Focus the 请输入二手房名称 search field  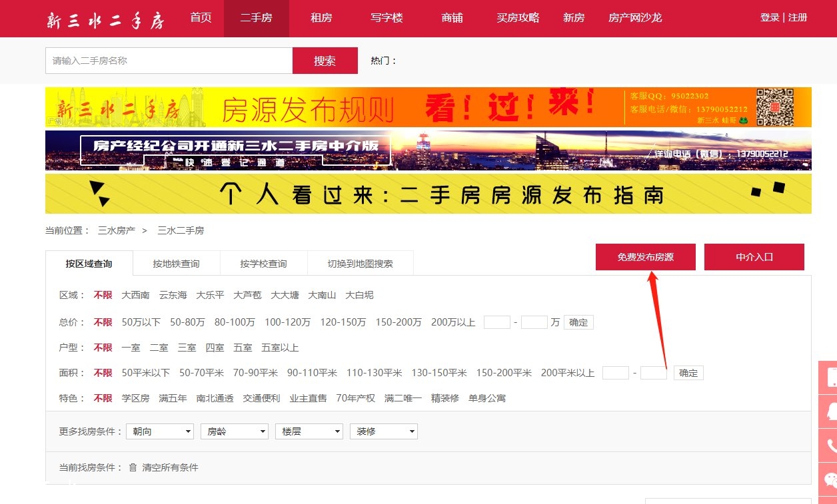pyautogui.click(x=169, y=61)
